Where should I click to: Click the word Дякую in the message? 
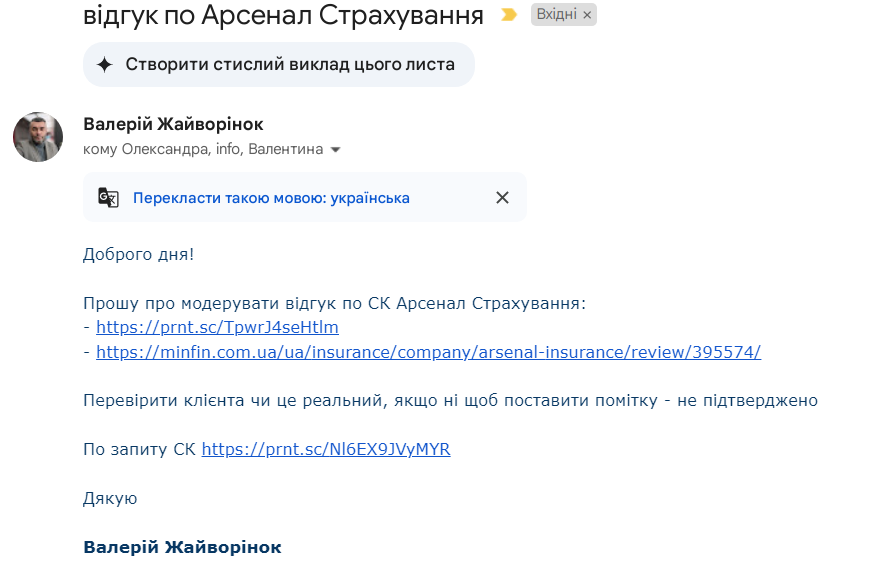coord(110,498)
